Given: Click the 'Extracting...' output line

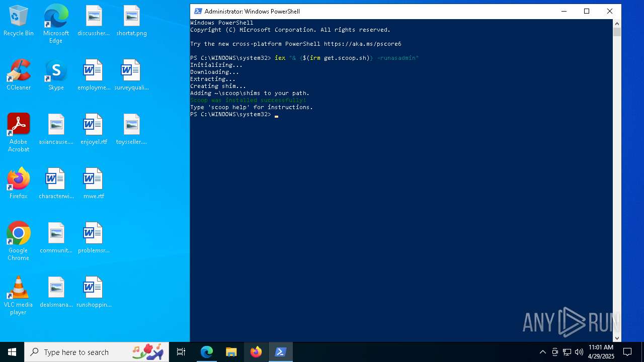Looking at the screenshot, I should click(x=213, y=79).
